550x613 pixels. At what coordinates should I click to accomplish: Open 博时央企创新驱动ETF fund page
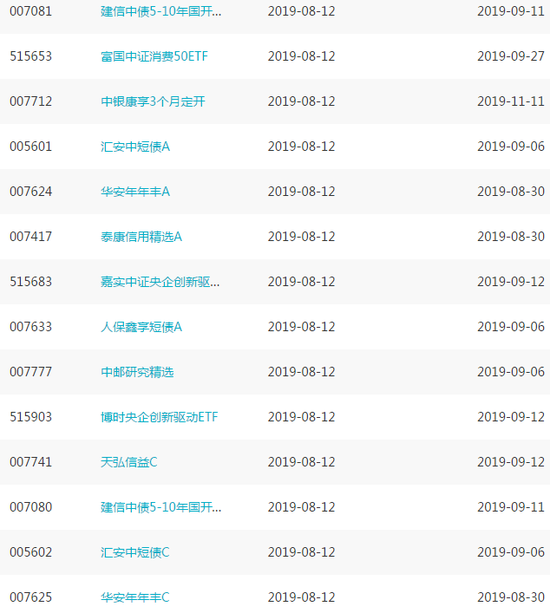(159, 417)
